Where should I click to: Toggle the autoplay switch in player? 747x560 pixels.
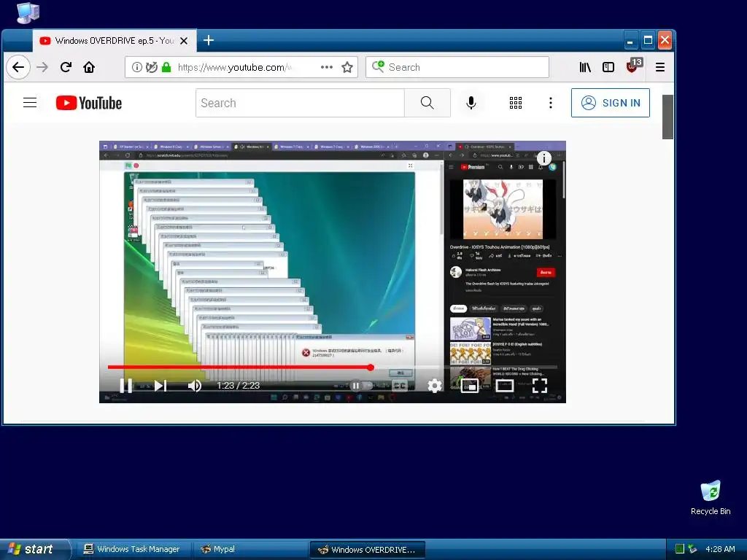[x=360, y=385]
